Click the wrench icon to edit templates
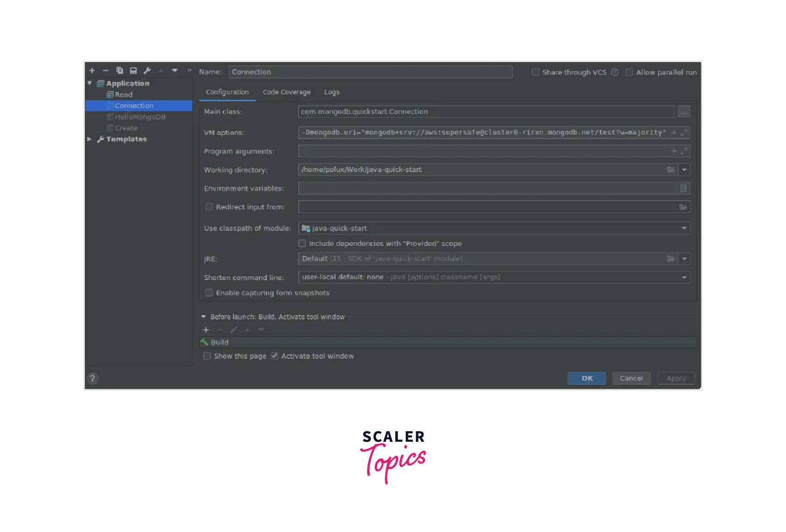 click(147, 71)
